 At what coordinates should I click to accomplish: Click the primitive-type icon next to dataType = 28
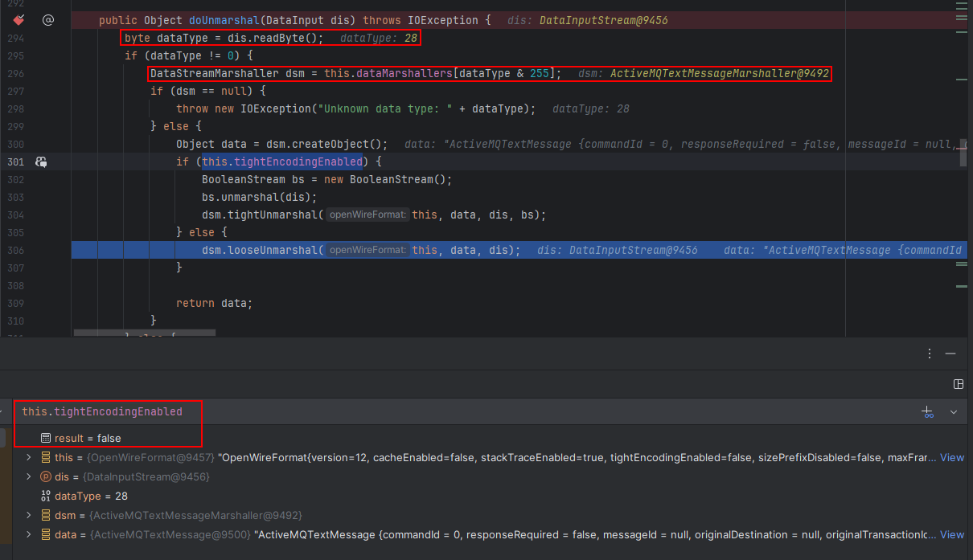tap(46, 496)
